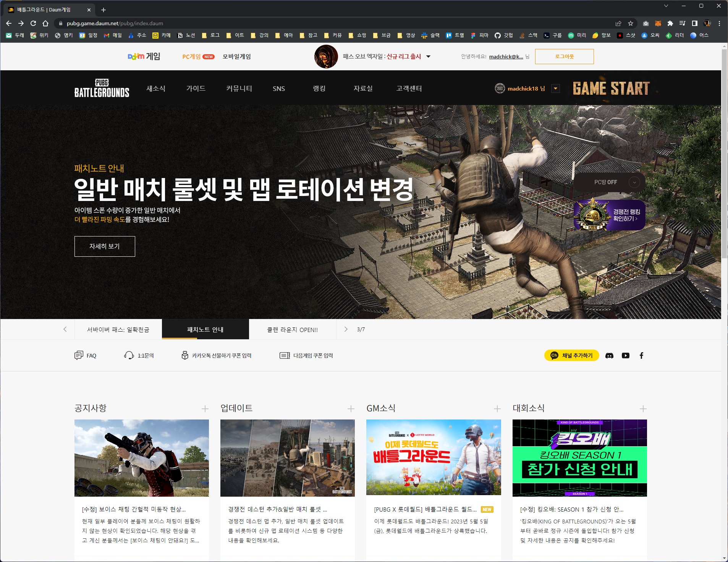Viewport: 728px width, 562px height.
Task: Open the 메일 Gmail bookmark
Action: (x=113, y=35)
